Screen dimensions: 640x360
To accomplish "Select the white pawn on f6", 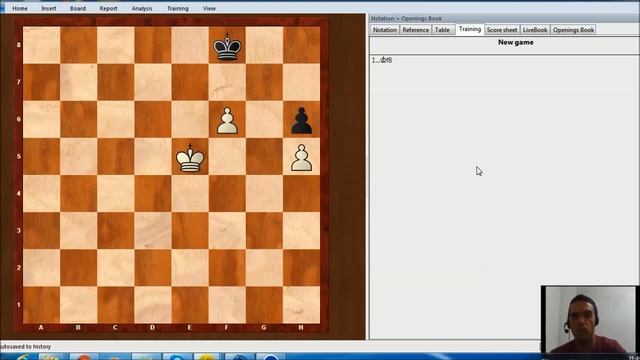I will (227, 120).
